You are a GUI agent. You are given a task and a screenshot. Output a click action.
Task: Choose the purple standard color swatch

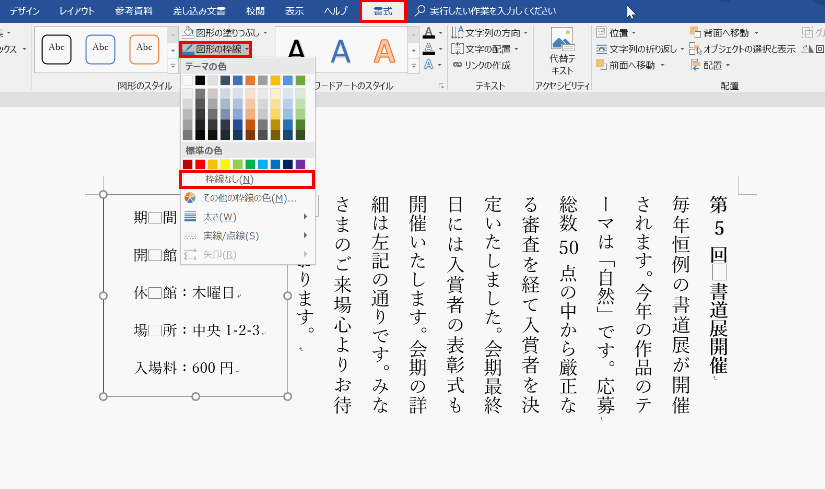coord(300,164)
